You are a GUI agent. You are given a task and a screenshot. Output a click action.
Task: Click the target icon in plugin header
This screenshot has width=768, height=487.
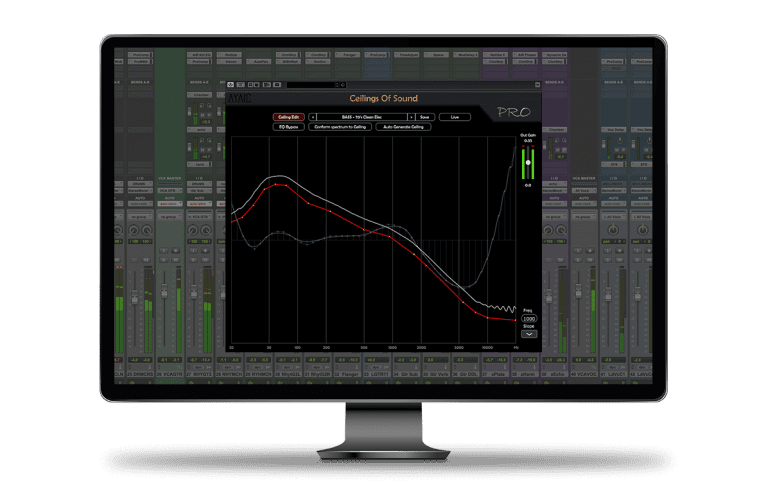[x=231, y=85]
